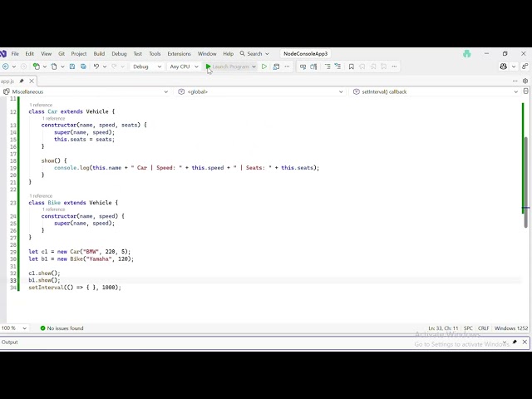Image resolution: width=532 pixels, height=399 pixels.
Task: Click the Search box in the menu bar
Action: tap(254, 53)
